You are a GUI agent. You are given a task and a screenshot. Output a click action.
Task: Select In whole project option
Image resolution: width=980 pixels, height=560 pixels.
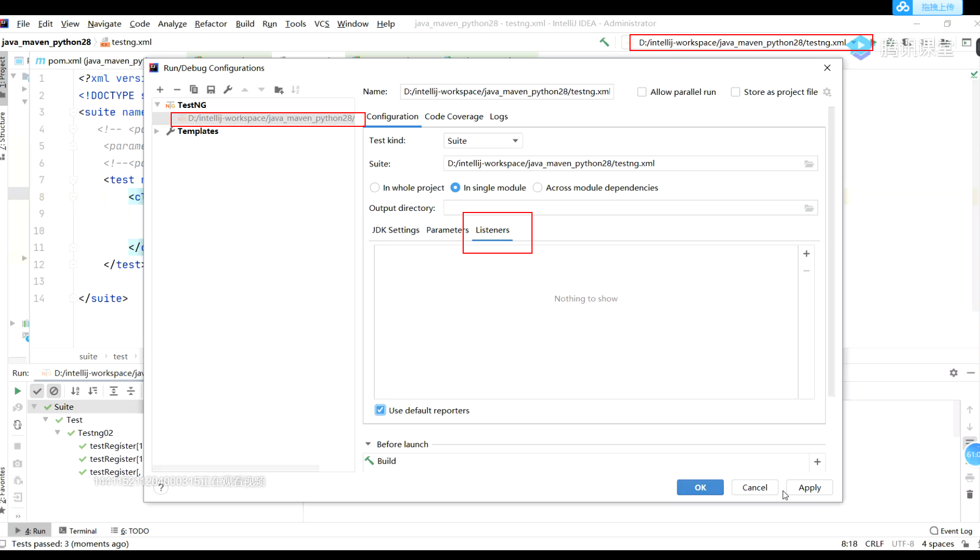pyautogui.click(x=374, y=188)
